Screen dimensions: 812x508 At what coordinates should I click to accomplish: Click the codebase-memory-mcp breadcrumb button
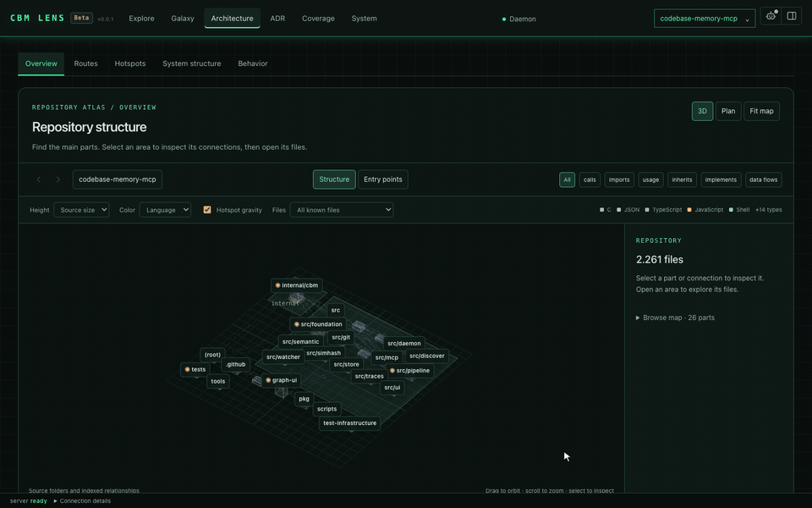[x=117, y=179]
